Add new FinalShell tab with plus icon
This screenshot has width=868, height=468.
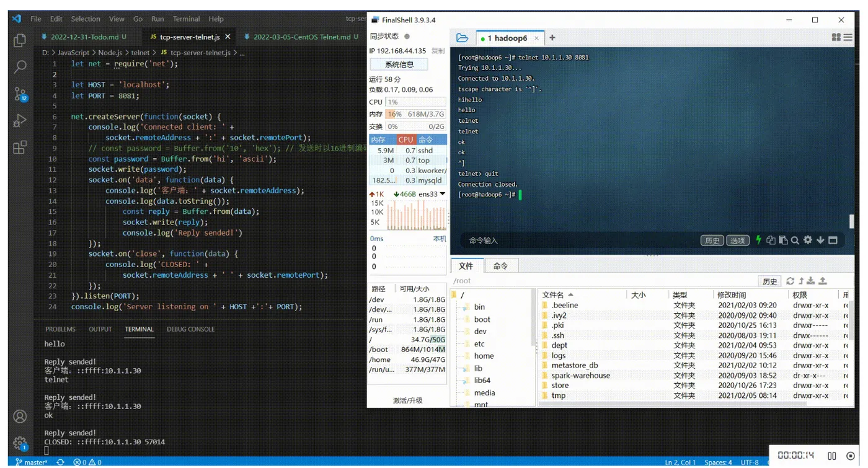[x=552, y=38]
